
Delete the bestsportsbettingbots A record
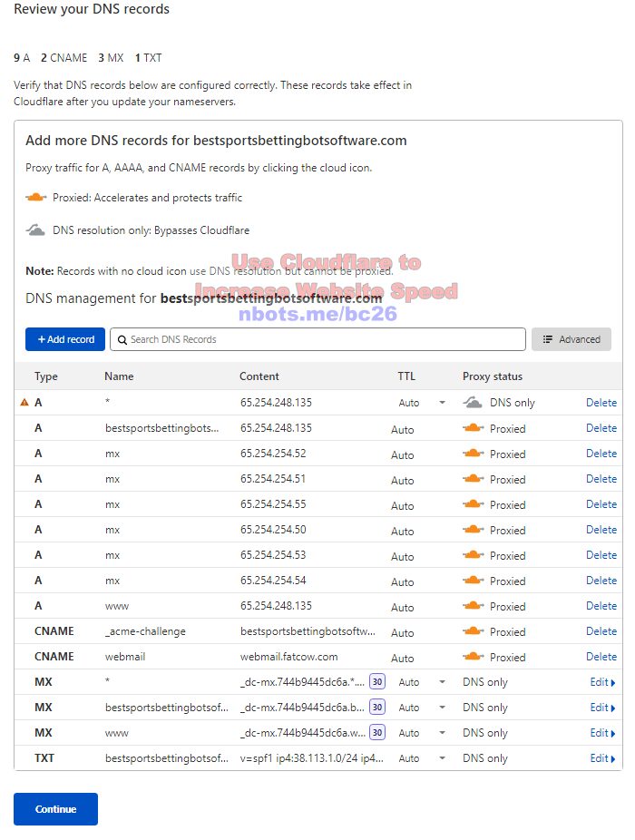click(601, 428)
